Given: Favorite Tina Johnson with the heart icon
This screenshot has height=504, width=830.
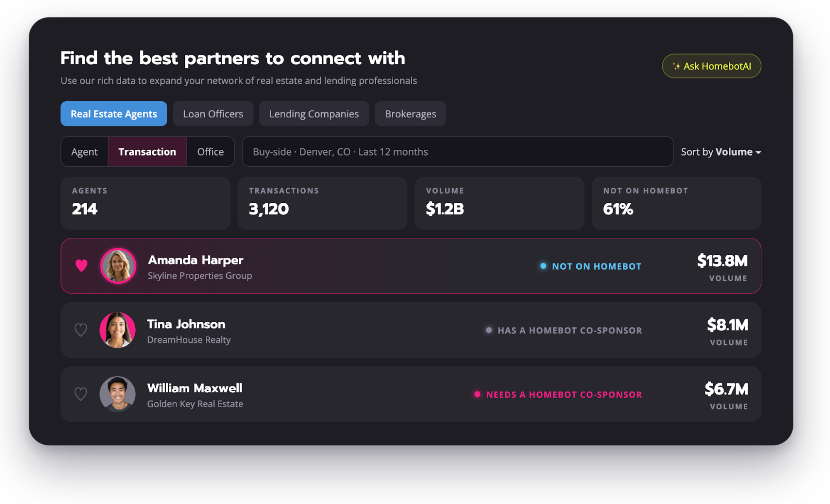Looking at the screenshot, I should pyautogui.click(x=81, y=330).
